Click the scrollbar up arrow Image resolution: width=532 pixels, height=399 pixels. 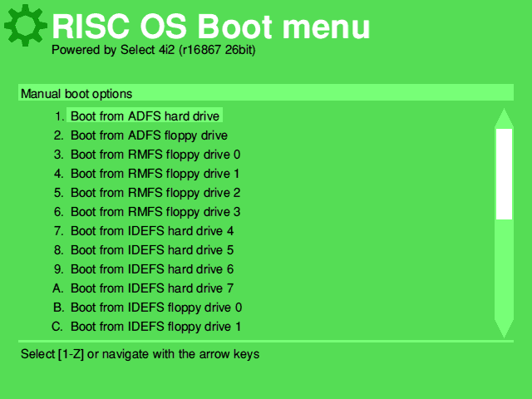coord(504,118)
